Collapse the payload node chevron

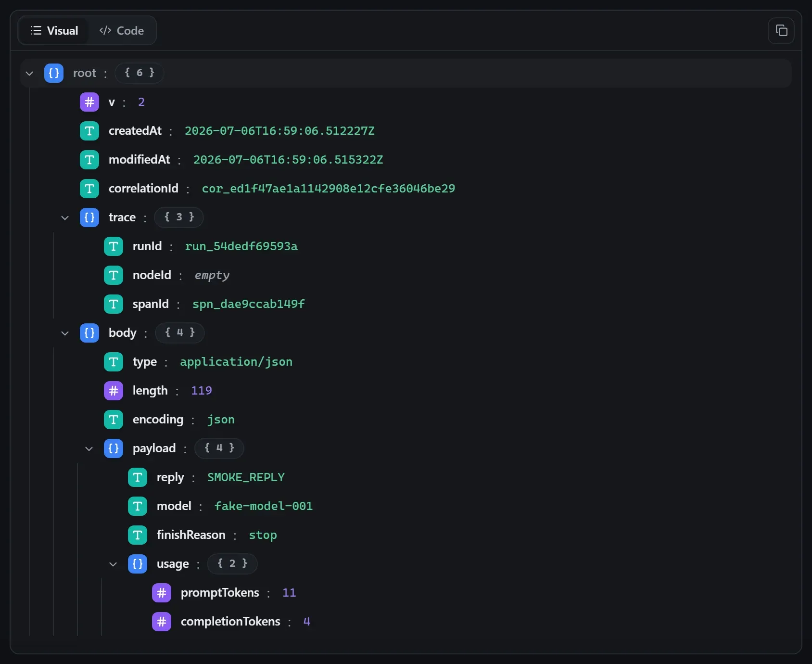click(x=89, y=448)
